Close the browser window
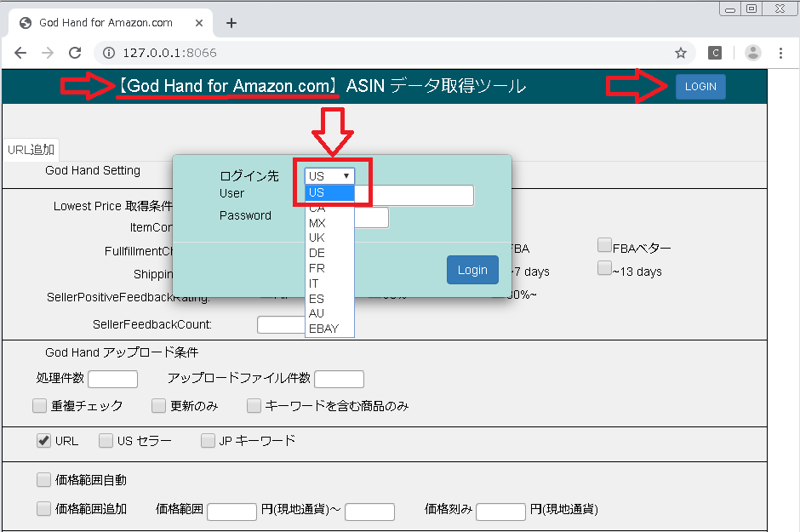 (x=780, y=9)
